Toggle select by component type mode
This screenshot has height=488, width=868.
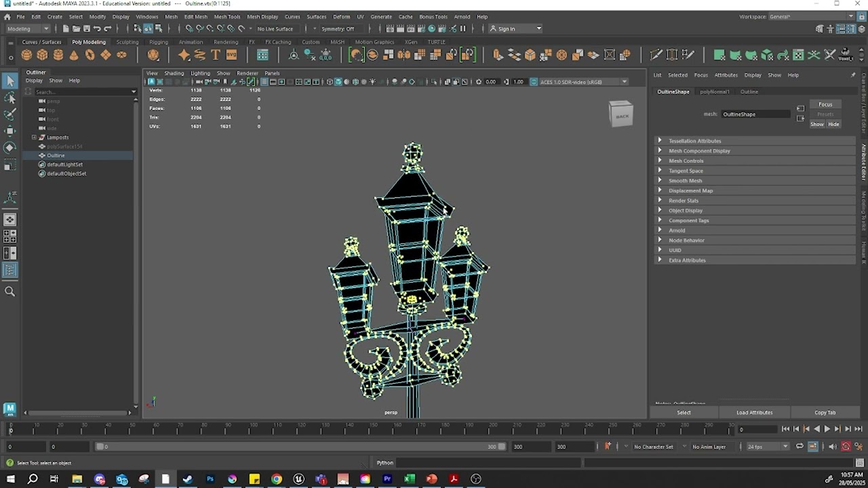159,28
